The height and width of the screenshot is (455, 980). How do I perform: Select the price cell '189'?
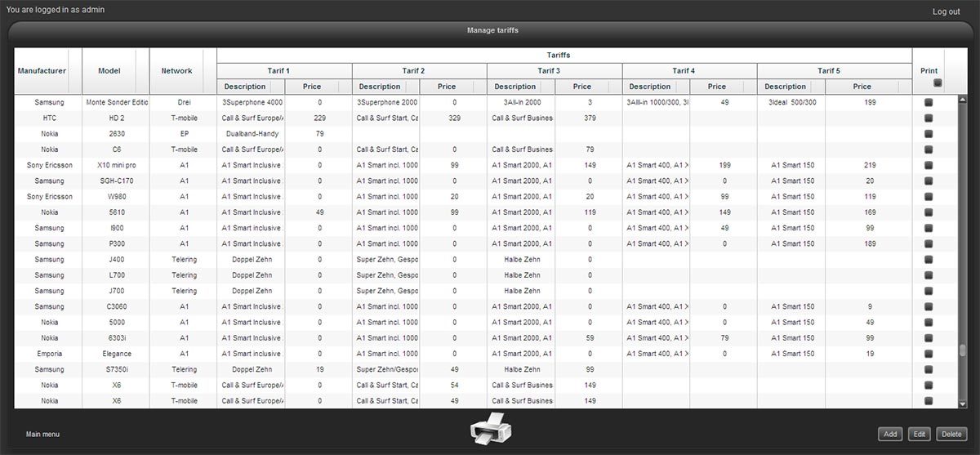click(x=869, y=244)
